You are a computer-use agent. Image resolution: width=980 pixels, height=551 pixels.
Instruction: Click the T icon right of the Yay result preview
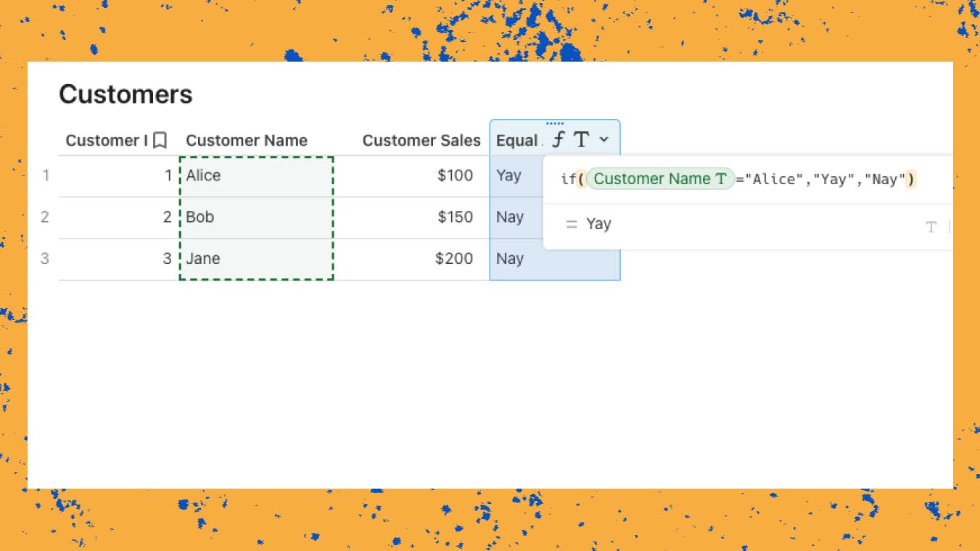931,226
